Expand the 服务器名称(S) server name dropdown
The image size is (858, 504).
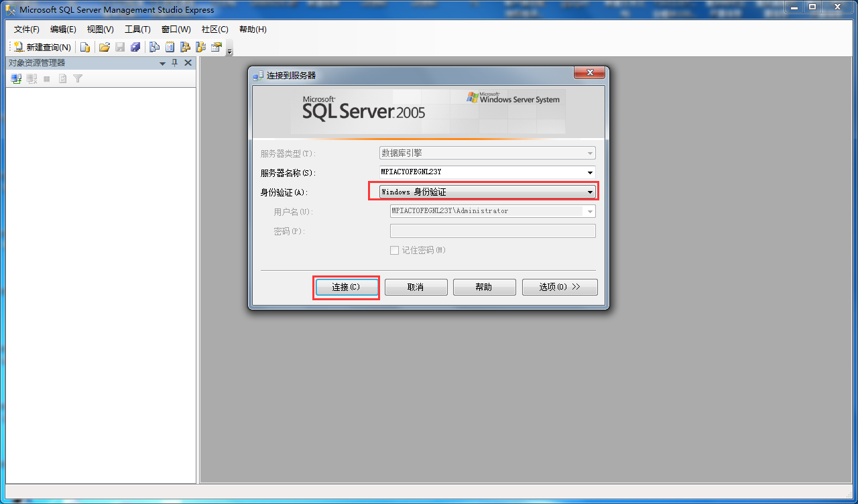click(x=590, y=172)
